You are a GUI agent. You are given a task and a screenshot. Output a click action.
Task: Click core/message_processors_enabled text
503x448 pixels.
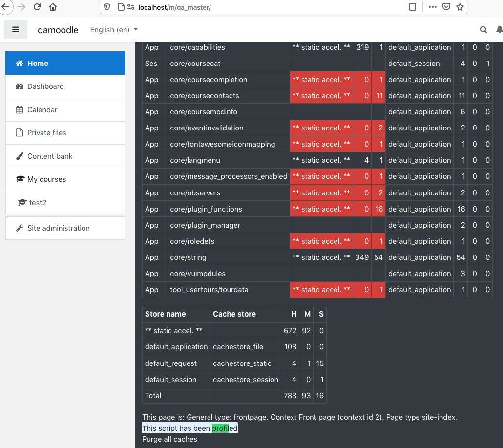[229, 176]
